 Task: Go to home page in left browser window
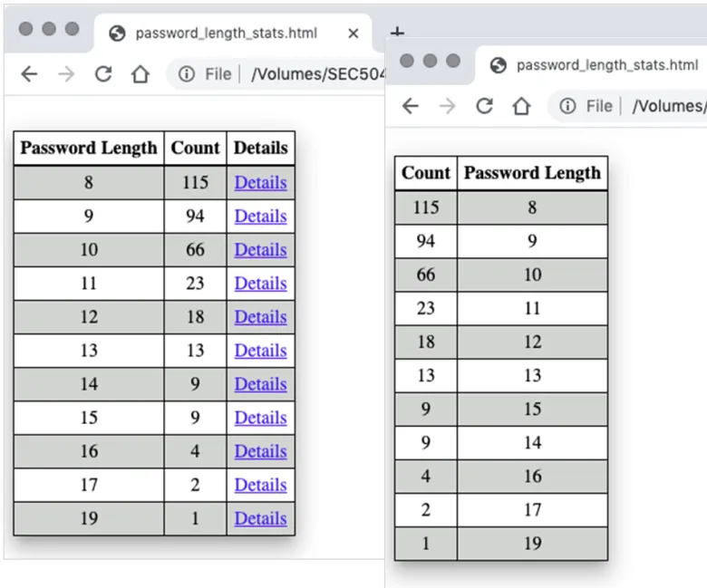point(140,74)
